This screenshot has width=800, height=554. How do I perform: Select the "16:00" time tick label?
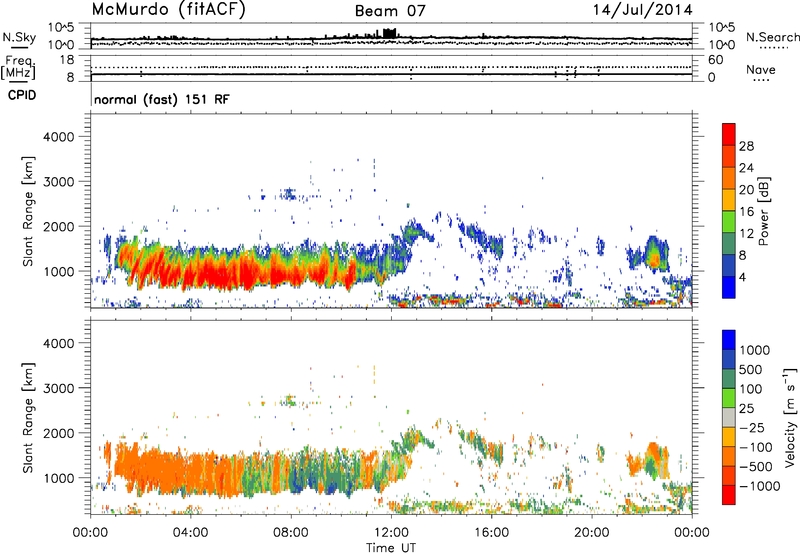[491, 533]
